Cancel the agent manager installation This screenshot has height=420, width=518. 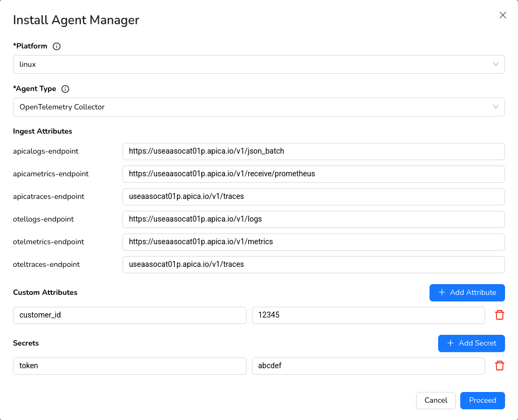coord(435,400)
